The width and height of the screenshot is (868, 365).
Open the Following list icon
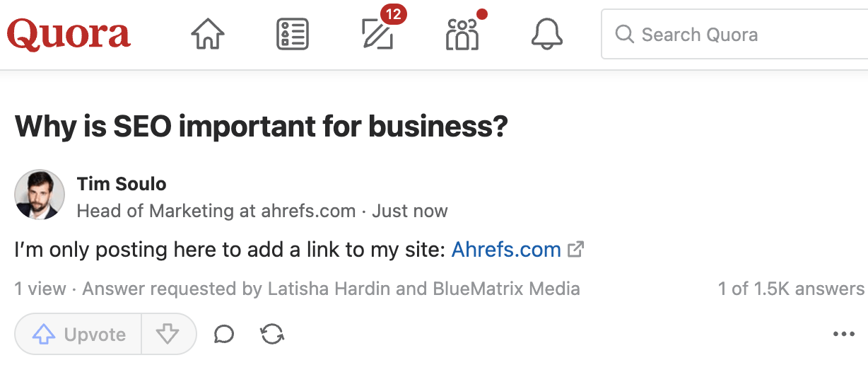pyautogui.click(x=292, y=34)
